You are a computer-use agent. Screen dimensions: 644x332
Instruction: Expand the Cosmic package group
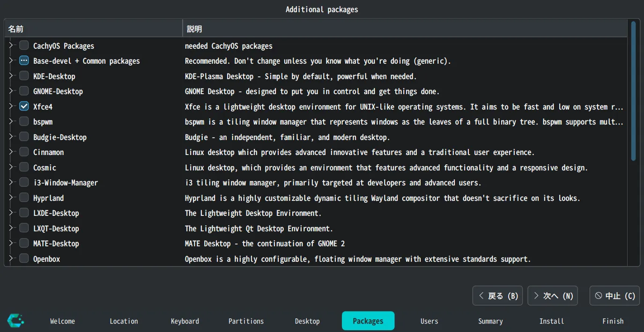[x=11, y=167]
